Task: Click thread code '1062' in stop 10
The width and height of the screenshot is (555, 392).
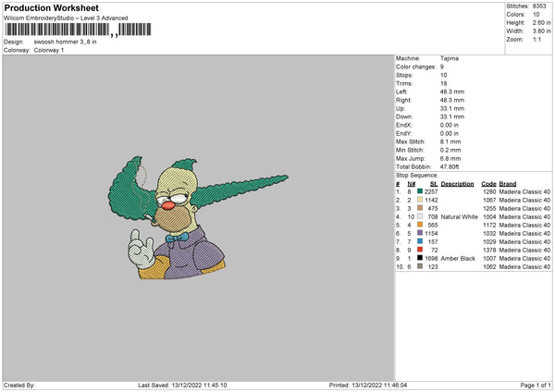Action: click(x=489, y=267)
